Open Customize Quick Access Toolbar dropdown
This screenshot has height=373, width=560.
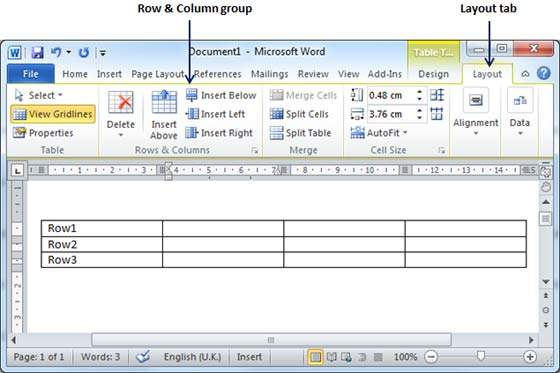(102, 53)
